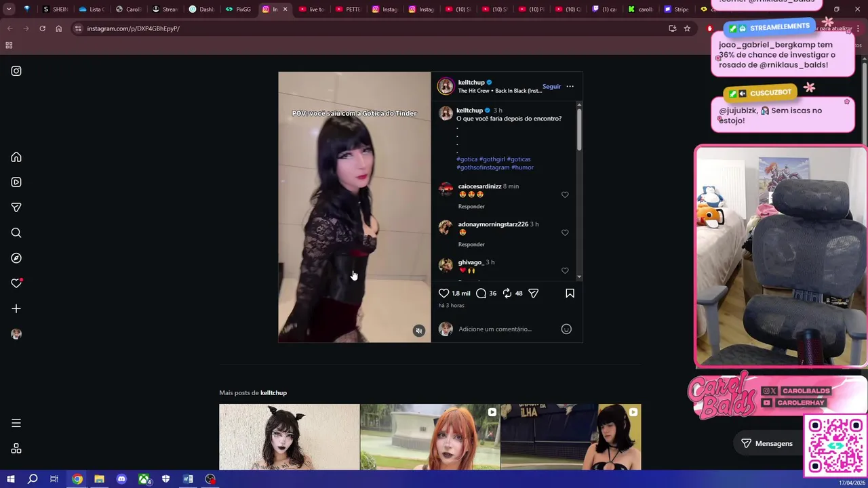The width and height of the screenshot is (868, 488).
Task: Open site information icon in address bar
Action: pos(78,28)
